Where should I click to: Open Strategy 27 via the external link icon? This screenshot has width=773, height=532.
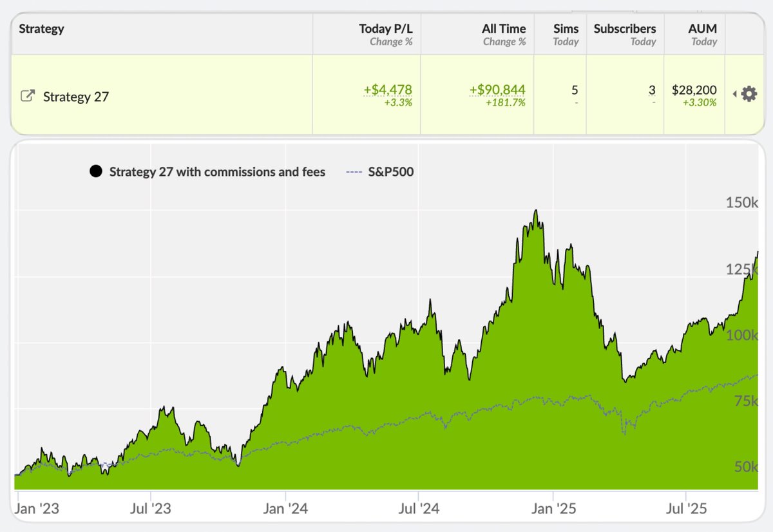[26, 95]
